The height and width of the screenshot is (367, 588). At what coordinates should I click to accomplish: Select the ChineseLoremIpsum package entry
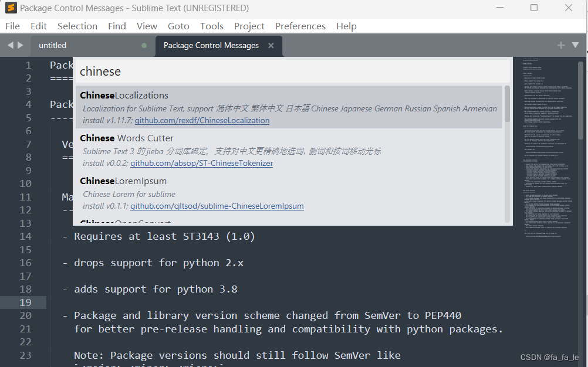coord(289,193)
